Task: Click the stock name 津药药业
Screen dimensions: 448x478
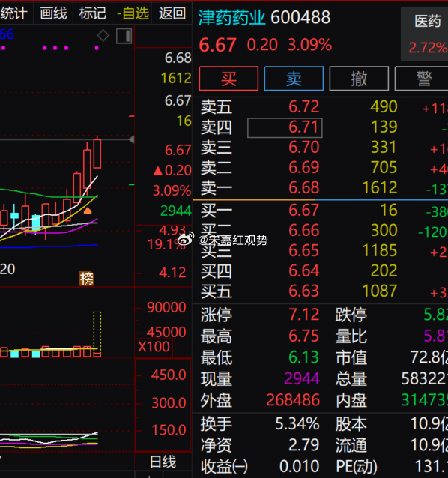Action: (232, 18)
